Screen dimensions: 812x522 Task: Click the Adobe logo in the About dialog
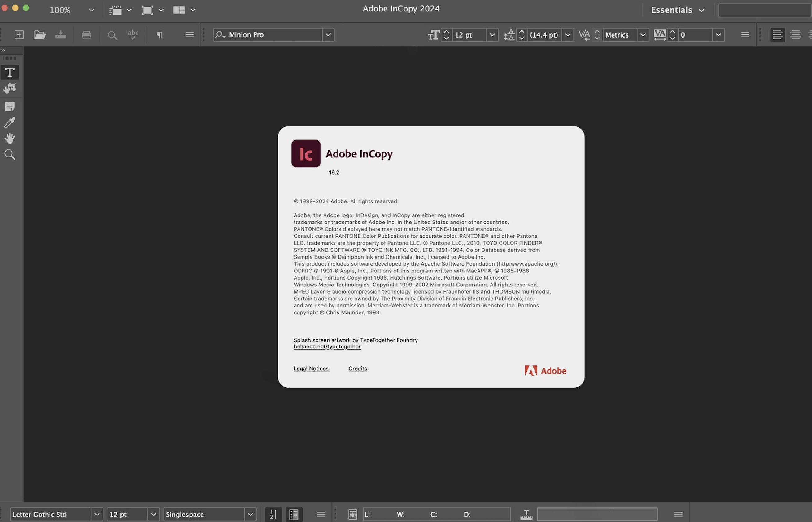[545, 371]
